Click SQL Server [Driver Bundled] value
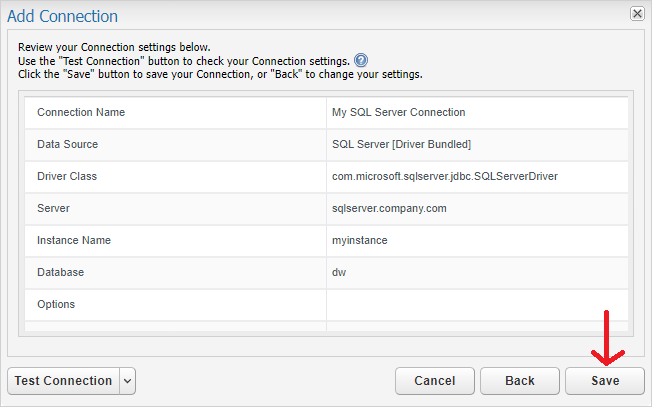 click(401, 144)
